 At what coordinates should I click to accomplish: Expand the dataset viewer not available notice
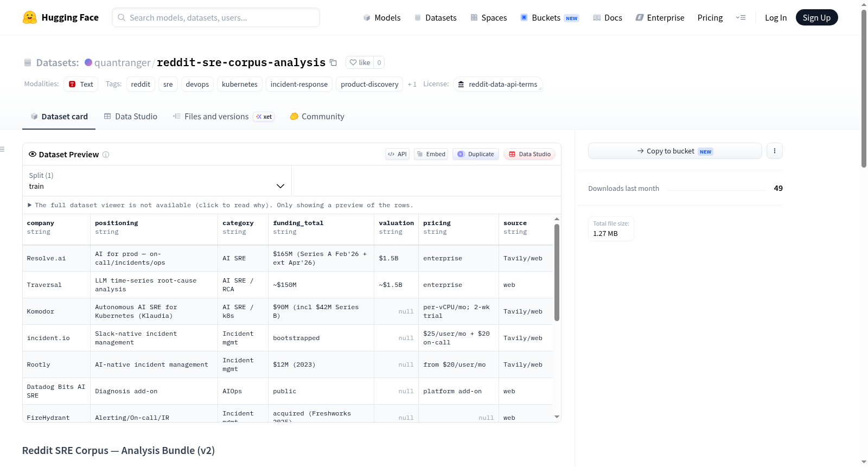[x=221, y=205]
